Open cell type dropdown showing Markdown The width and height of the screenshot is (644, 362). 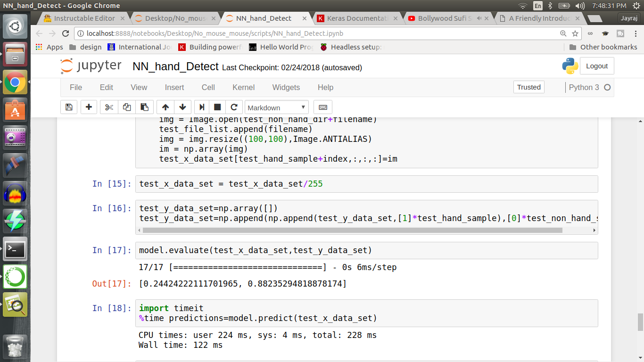277,107
